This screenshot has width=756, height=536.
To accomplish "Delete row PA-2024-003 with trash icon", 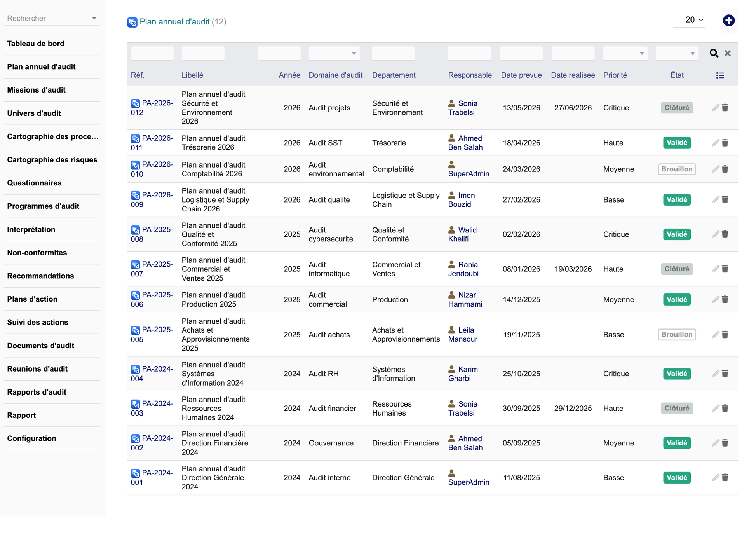I will point(725,408).
